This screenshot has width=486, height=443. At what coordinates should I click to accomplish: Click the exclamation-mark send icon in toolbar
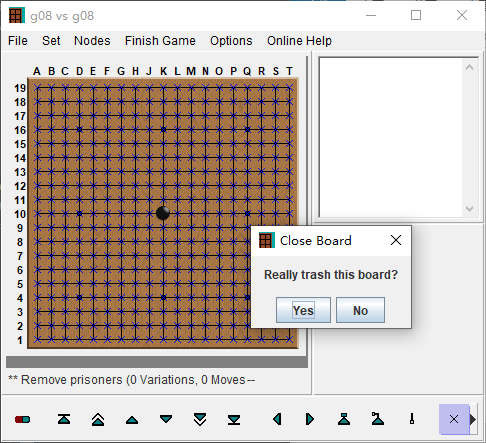pos(412,419)
